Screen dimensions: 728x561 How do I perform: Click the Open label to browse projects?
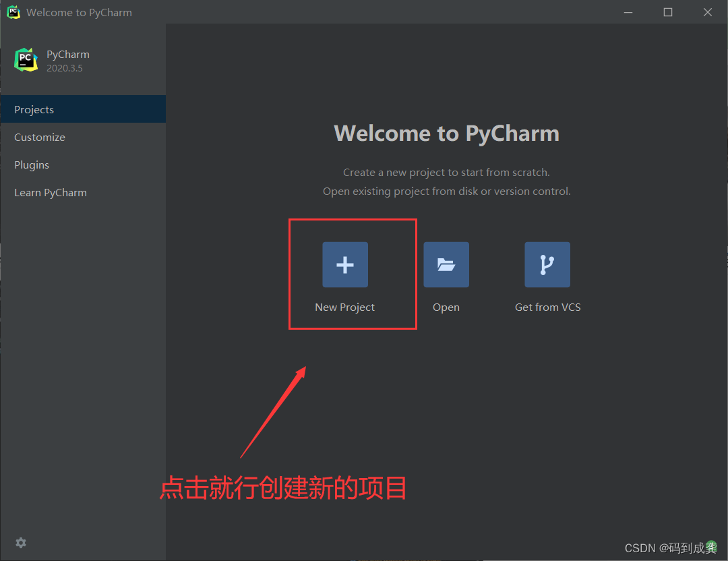[446, 307]
